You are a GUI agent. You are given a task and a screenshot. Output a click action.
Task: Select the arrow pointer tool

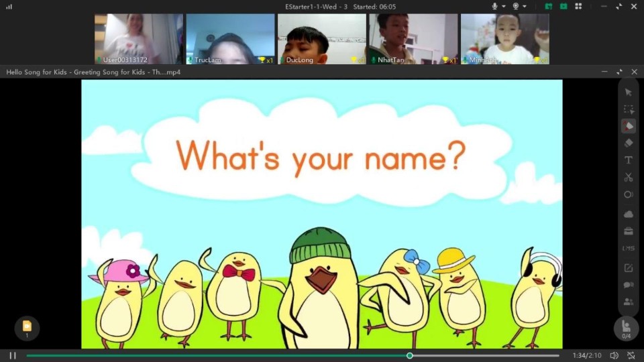[x=629, y=92]
